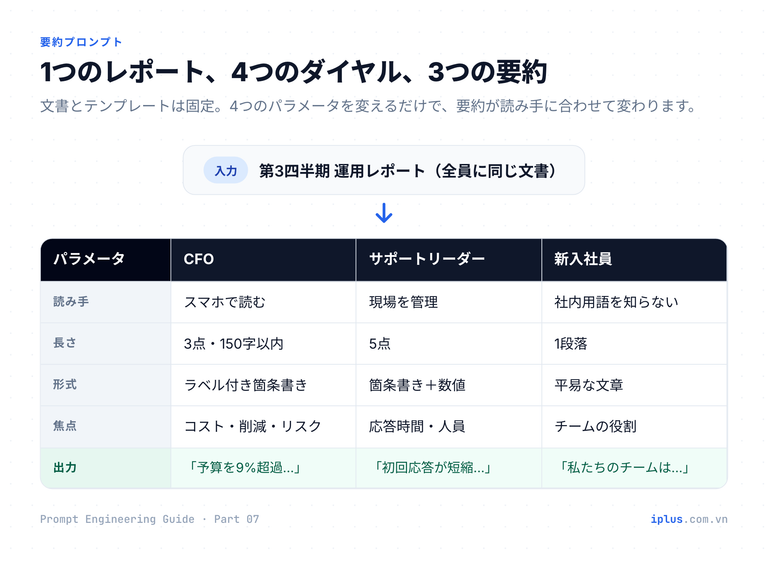Click the CFO column header
The image size is (768, 565).
tap(263, 259)
